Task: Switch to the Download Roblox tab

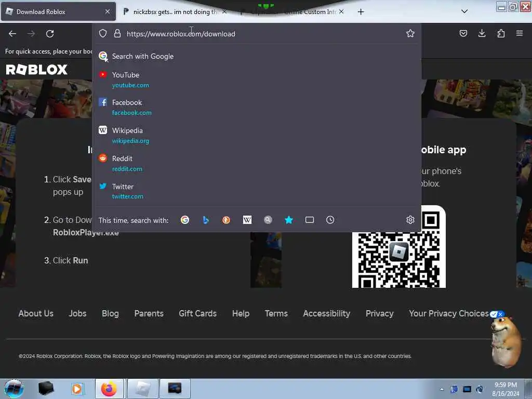Action: 58,11
